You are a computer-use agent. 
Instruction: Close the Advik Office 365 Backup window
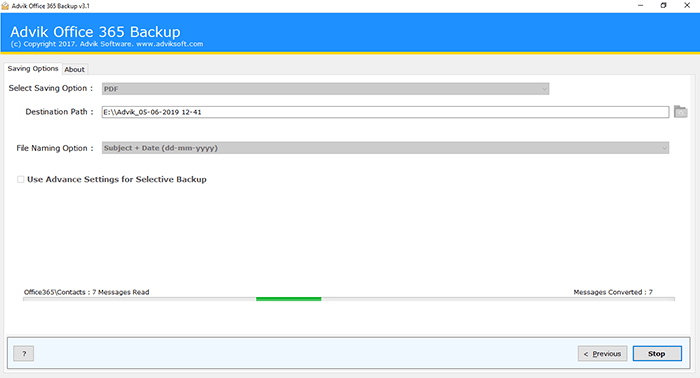point(687,5)
